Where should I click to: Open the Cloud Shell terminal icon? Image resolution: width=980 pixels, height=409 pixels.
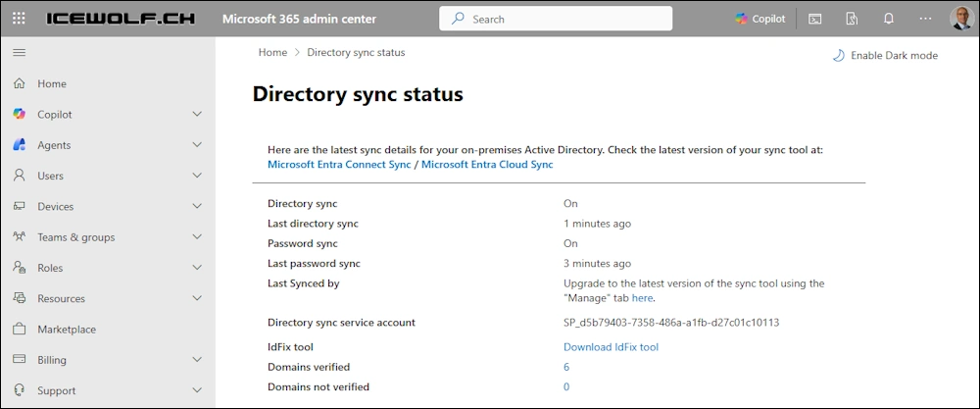point(814,19)
